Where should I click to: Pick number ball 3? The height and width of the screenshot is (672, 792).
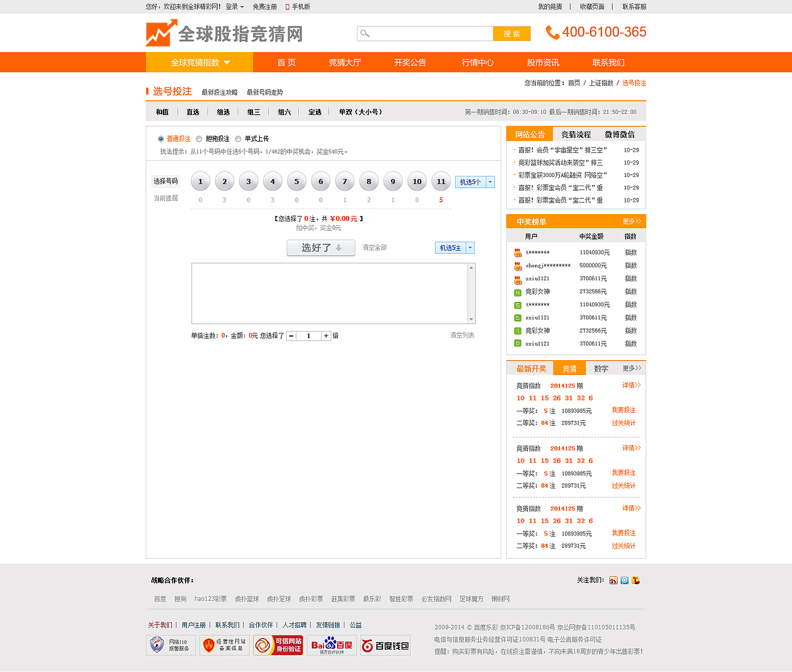[x=249, y=181]
